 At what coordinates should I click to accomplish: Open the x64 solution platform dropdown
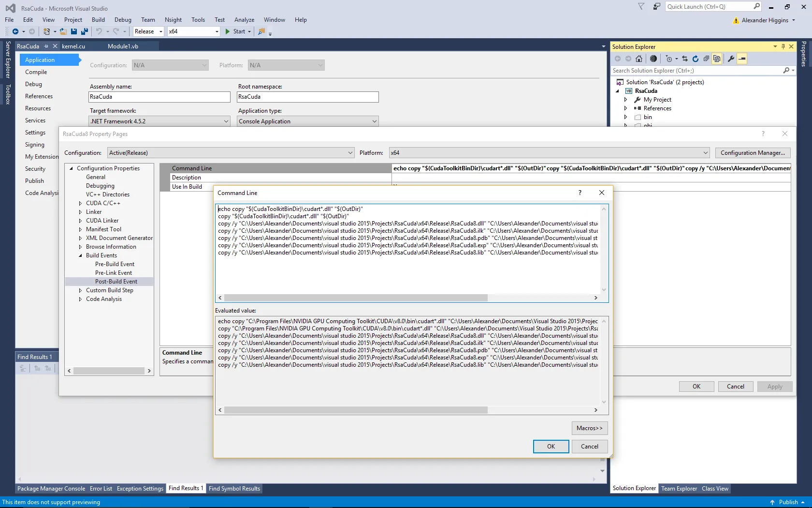tap(194, 31)
